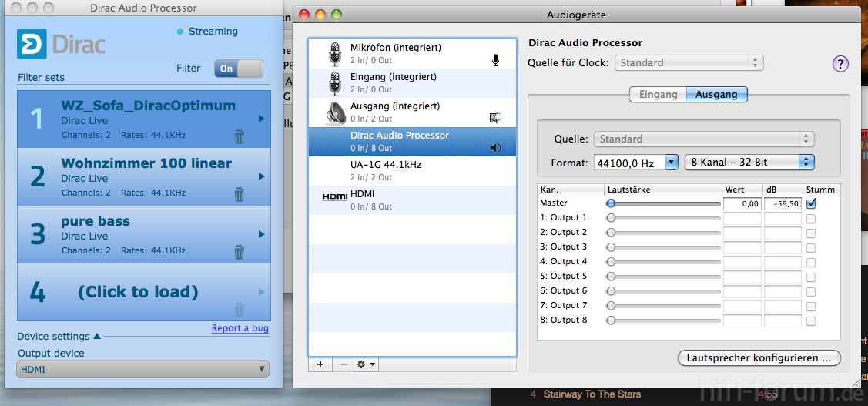
Task: Click the default input mic indicator on Mikrofon row
Action: [x=495, y=60]
